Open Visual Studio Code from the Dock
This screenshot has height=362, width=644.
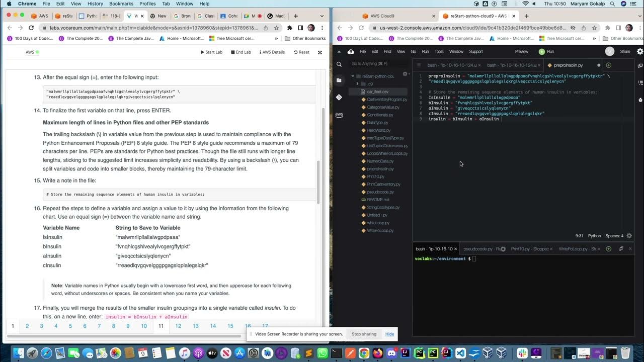461,353
